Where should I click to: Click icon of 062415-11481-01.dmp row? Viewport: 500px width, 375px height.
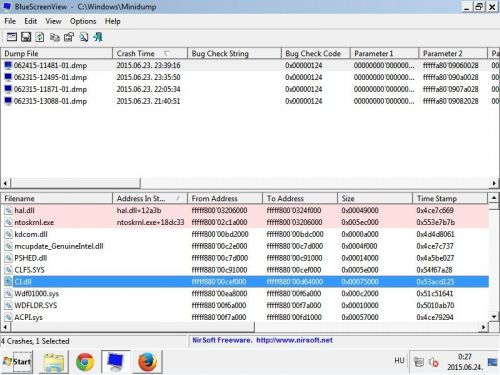pyautogui.click(x=8, y=65)
